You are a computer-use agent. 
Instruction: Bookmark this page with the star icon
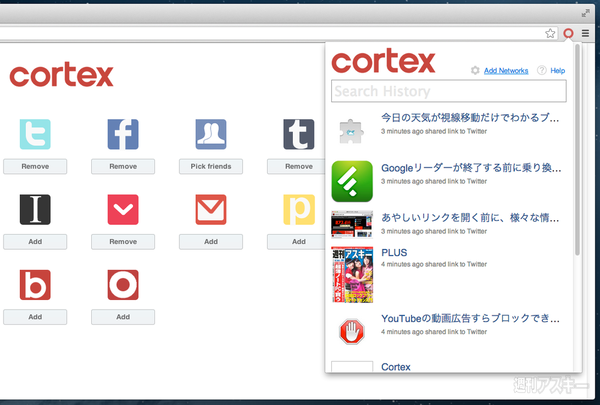tap(550, 34)
